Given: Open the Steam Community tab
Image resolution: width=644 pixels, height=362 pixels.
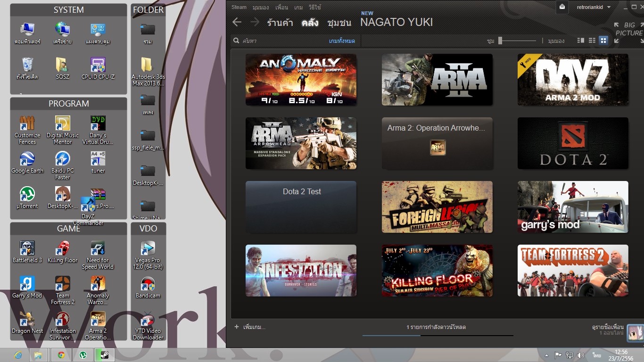Looking at the screenshot, I should 339,22.
